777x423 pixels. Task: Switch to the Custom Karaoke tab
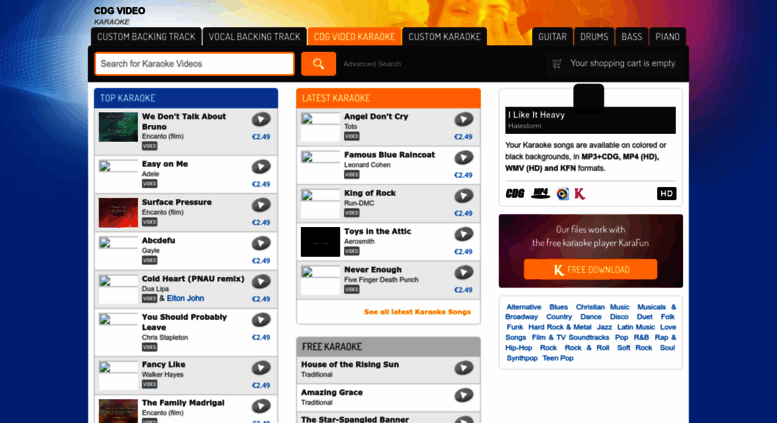[x=444, y=37]
